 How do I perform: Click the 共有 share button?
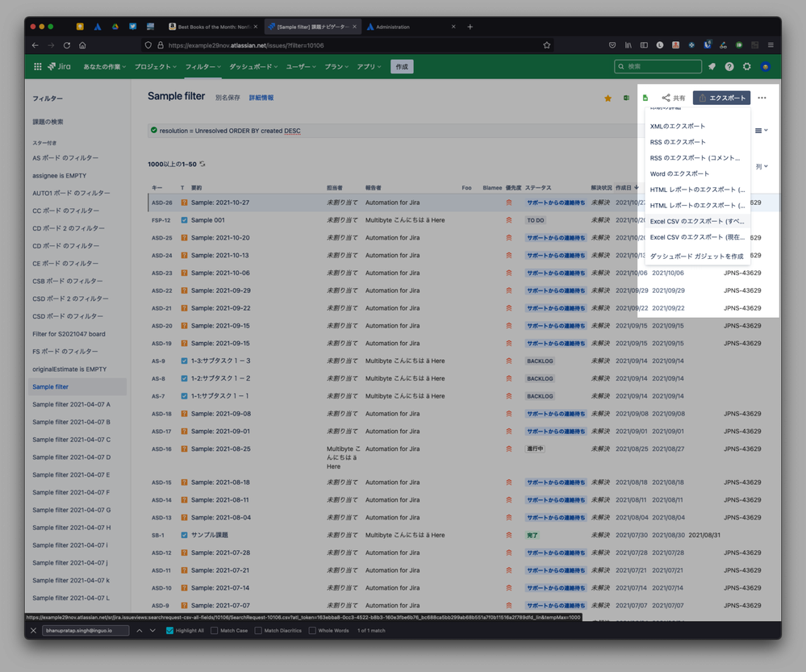(674, 98)
